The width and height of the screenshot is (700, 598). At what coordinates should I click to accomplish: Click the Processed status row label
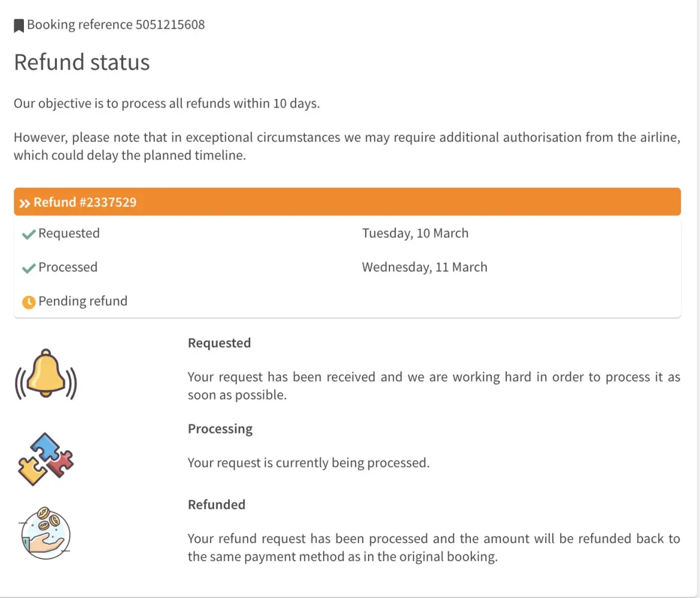pyautogui.click(x=68, y=267)
